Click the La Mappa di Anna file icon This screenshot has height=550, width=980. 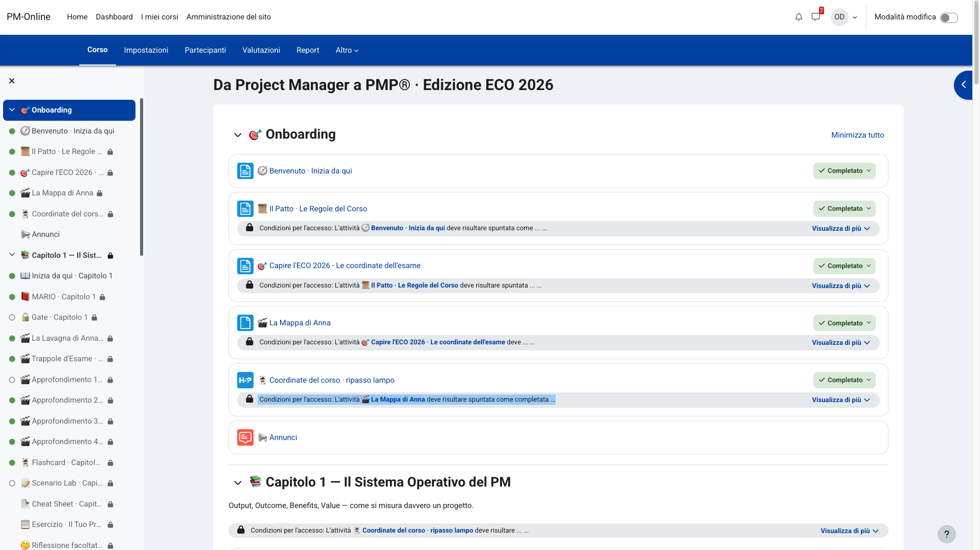point(245,323)
